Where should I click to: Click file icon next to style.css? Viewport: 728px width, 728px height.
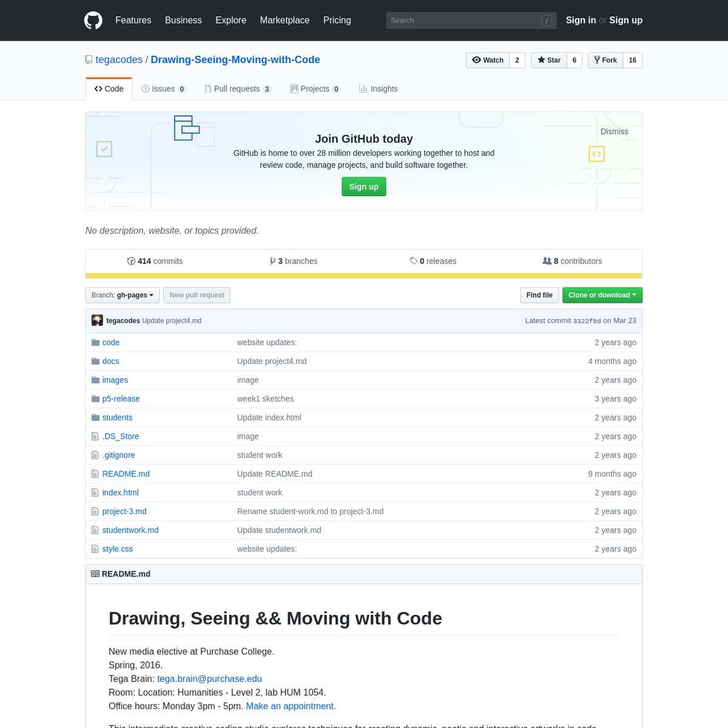click(95, 549)
